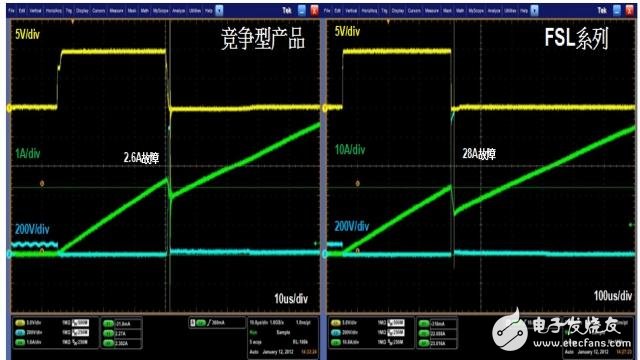Click first green measurement badge, left window

point(109,324)
